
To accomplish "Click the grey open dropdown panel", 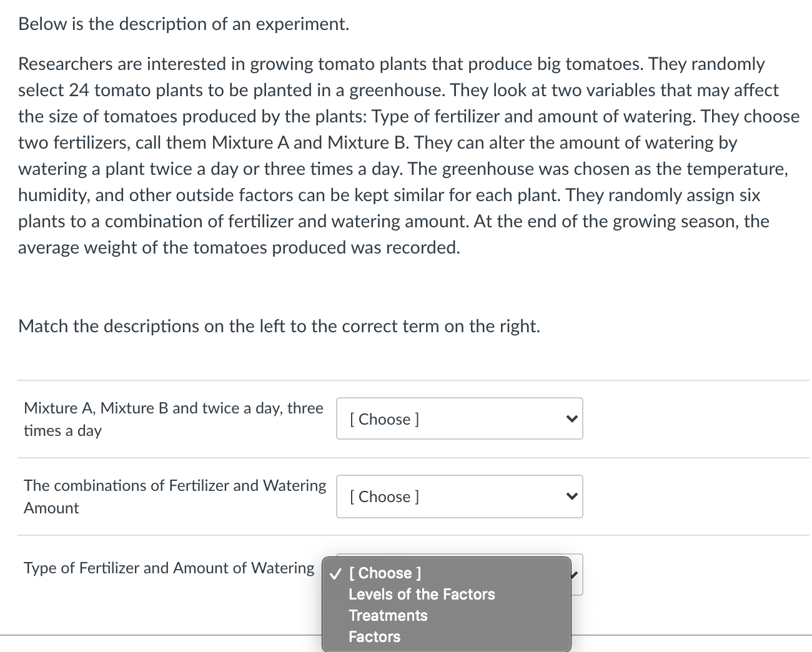I will click(446, 604).
